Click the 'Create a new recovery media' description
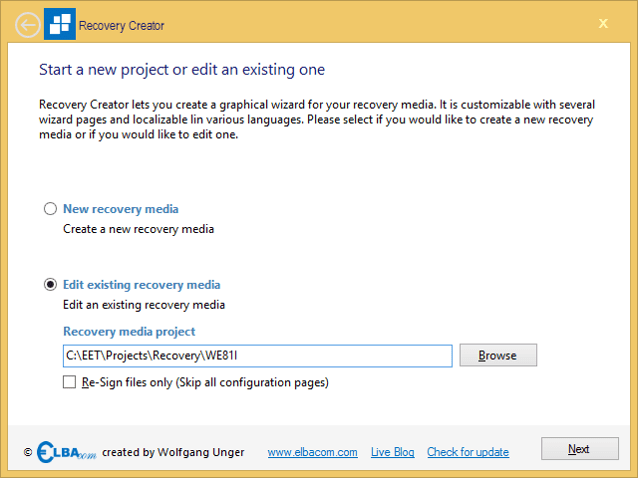Image resolution: width=638 pixels, height=478 pixels. click(138, 229)
